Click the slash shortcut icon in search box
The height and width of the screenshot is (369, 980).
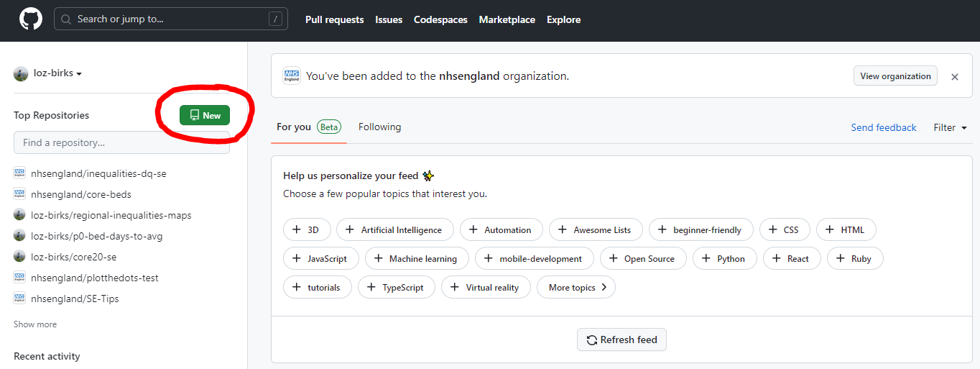[x=275, y=19]
